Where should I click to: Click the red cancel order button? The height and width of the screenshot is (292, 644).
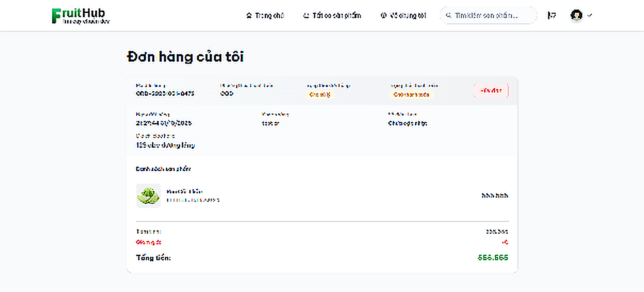tap(491, 91)
